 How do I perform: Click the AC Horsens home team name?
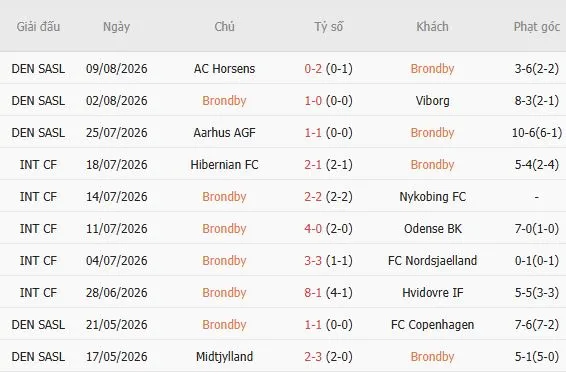point(224,69)
